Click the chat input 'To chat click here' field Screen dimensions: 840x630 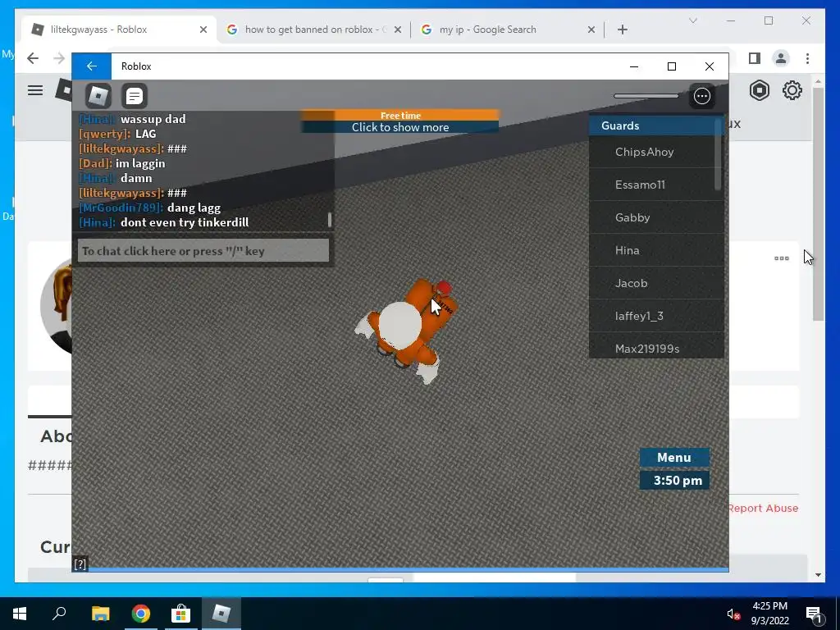click(x=203, y=251)
